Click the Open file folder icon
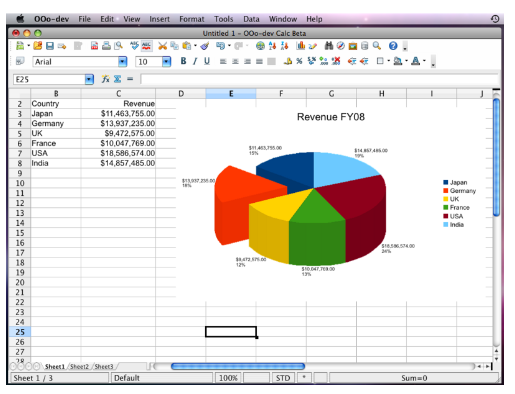This screenshot has height=394, width=515. click(38, 46)
